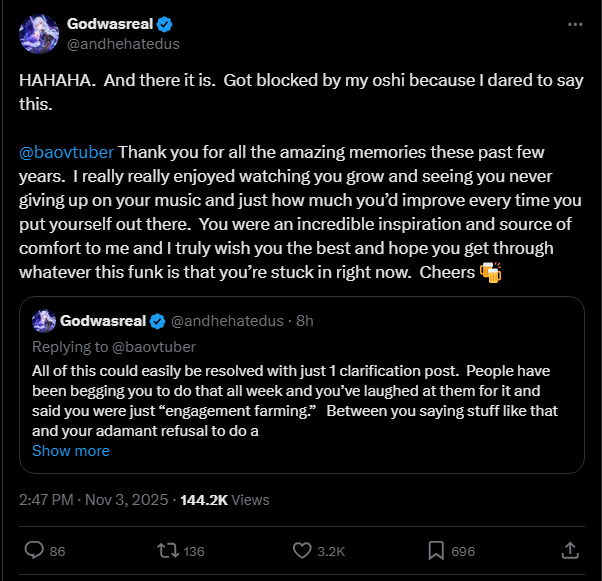
Task: Open the share icon menu
Action: (x=570, y=550)
